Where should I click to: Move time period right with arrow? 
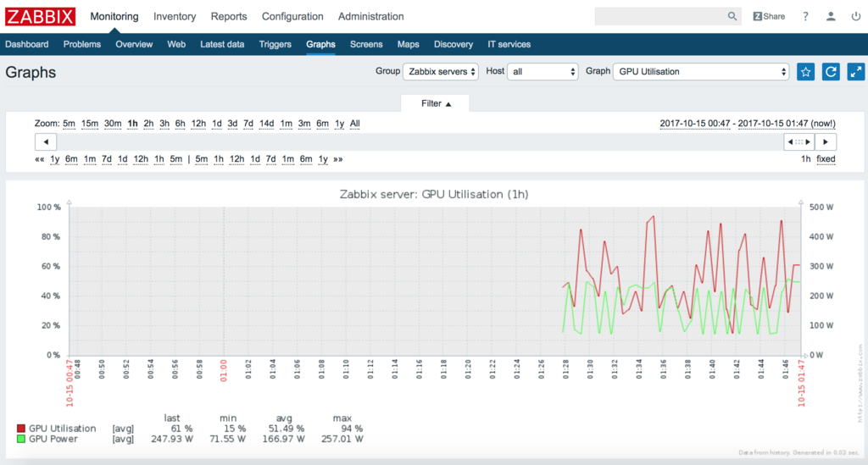click(x=826, y=142)
